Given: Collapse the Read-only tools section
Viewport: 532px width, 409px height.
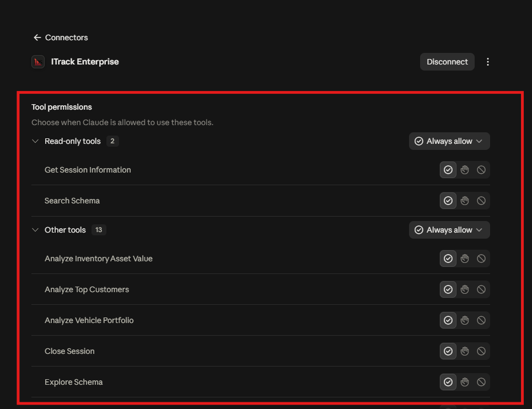Looking at the screenshot, I should tap(35, 141).
